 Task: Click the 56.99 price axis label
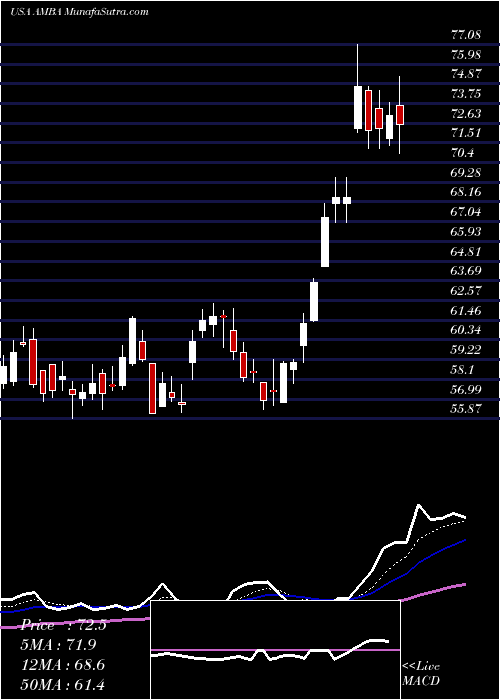[x=467, y=389]
